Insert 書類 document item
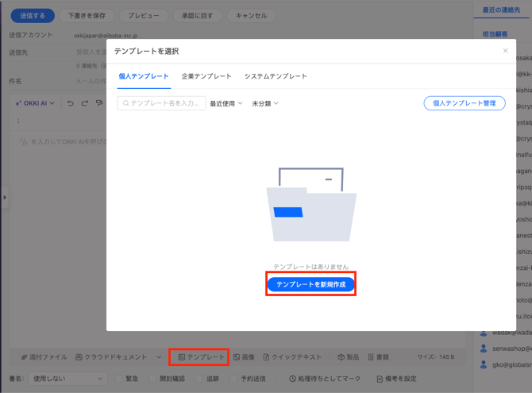Screen dimensions: 532x393 pyautogui.click(x=378, y=357)
